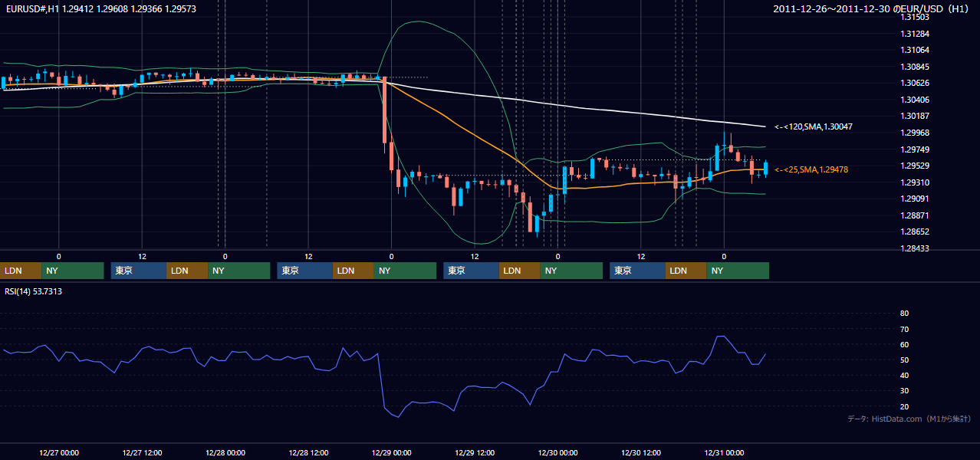This screenshot has width=980, height=460.
Task: Click the 12/28 00:00 time axis label
Action: point(225,453)
